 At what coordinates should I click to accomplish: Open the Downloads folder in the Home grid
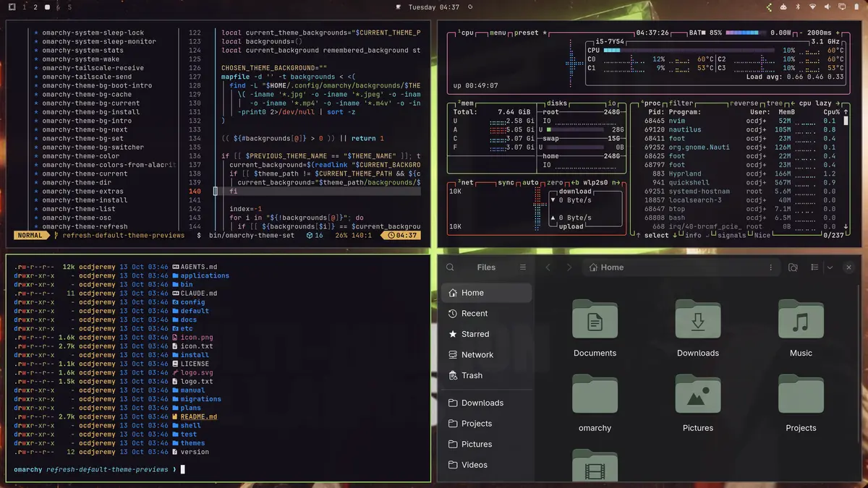click(x=698, y=319)
